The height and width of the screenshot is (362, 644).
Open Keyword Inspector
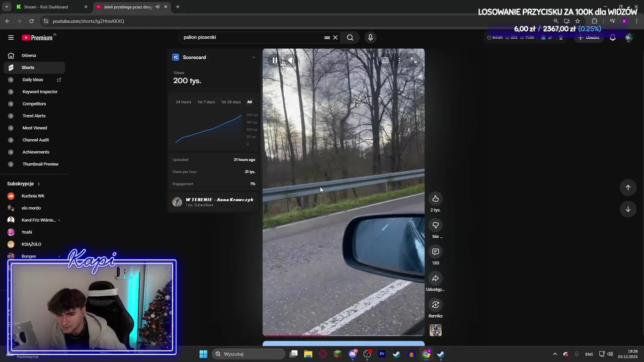pyautogui.click(x=34, y=92)
